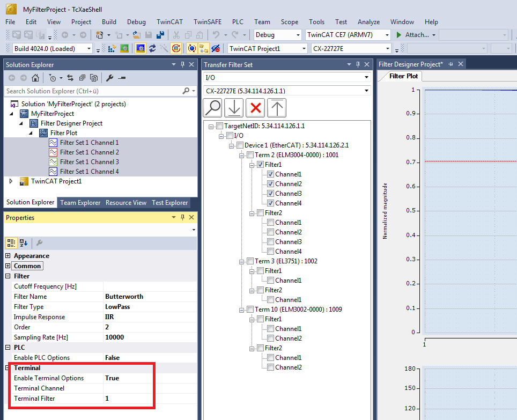The width and height of the screenshot is (517, 420).
Task: Click the Save All toolbar icon
Action: pos(160,35)
